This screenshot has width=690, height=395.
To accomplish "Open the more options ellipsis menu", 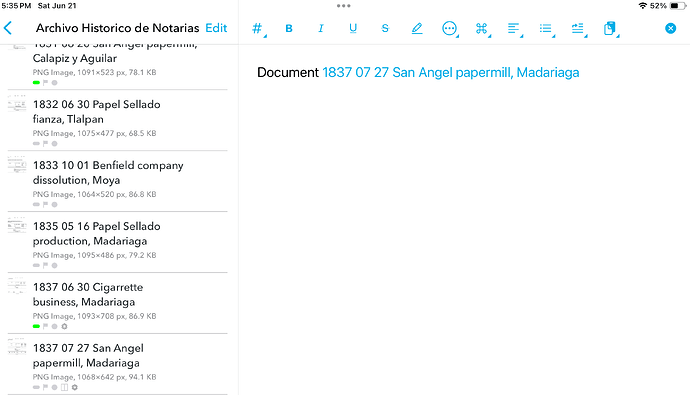I will 449,29.
